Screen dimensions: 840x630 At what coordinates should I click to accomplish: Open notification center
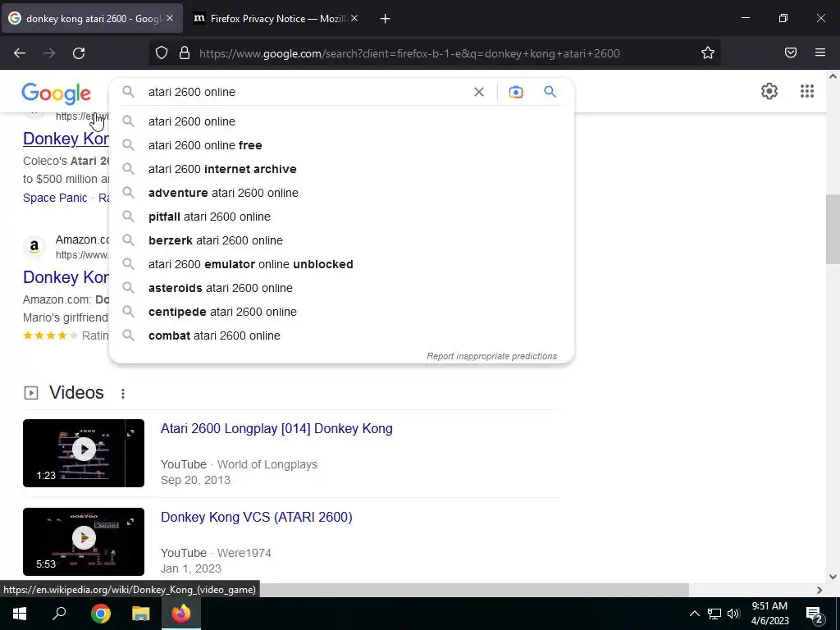tap(815, 614)
